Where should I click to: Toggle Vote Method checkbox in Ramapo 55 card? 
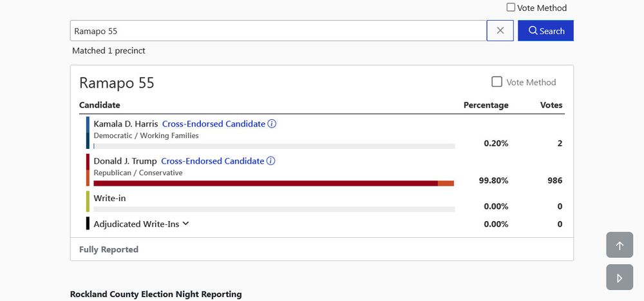497,82
